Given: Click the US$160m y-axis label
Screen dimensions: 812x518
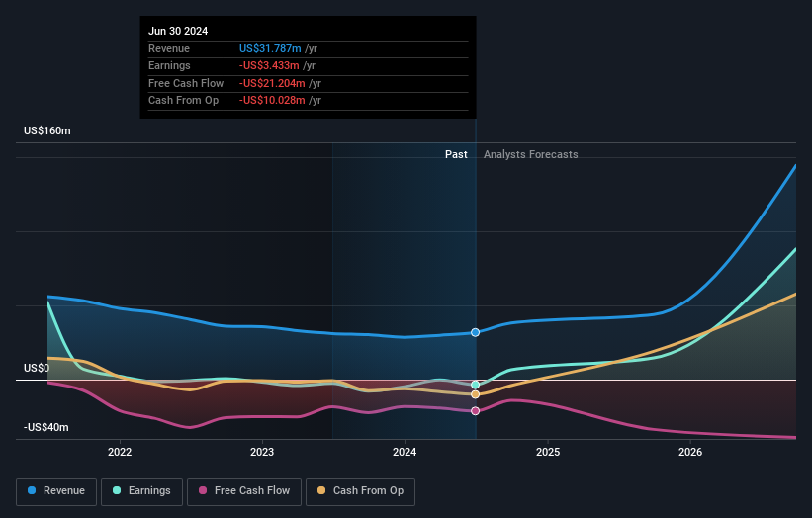Looking at the screenshot, I should 47,130.
